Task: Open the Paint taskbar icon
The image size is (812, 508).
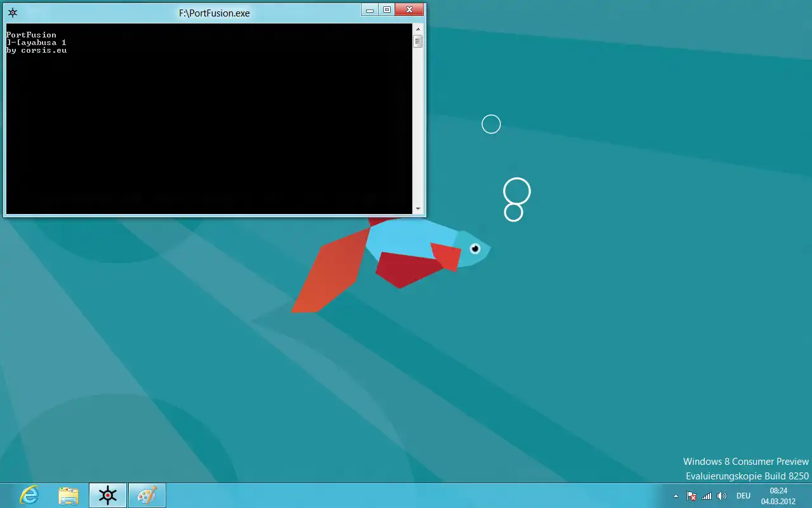Action: pos(147,495)
